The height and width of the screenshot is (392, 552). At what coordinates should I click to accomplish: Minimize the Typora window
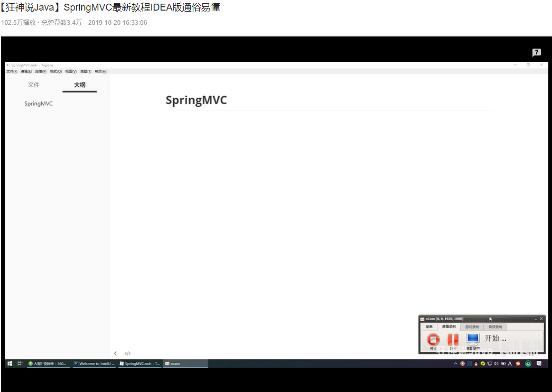(x=516, y=65)
